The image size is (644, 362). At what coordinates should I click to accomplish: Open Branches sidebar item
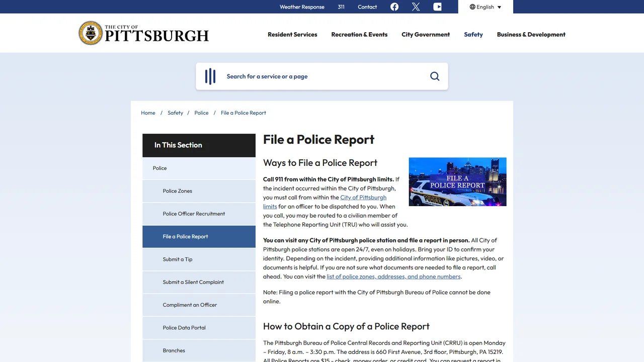(x=199, y=350)
